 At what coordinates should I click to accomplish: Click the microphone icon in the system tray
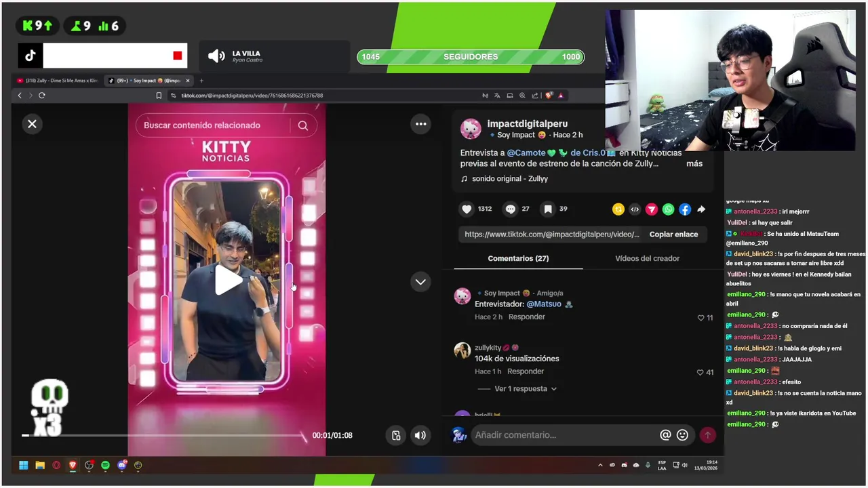click(648, 465)
